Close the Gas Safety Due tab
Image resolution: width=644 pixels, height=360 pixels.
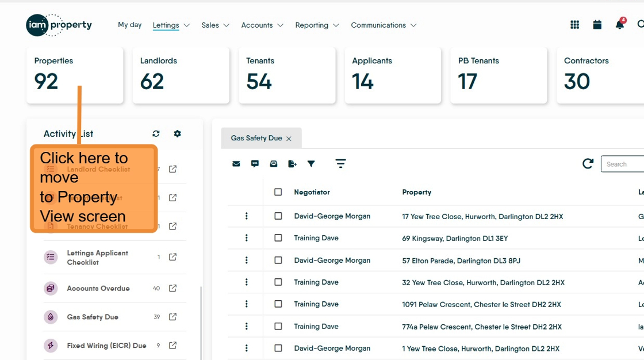pyautogui.click(x=289, y=139)
